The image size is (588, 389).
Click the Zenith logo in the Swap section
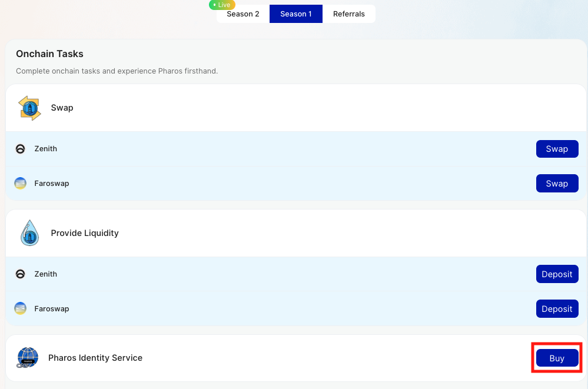20,149
